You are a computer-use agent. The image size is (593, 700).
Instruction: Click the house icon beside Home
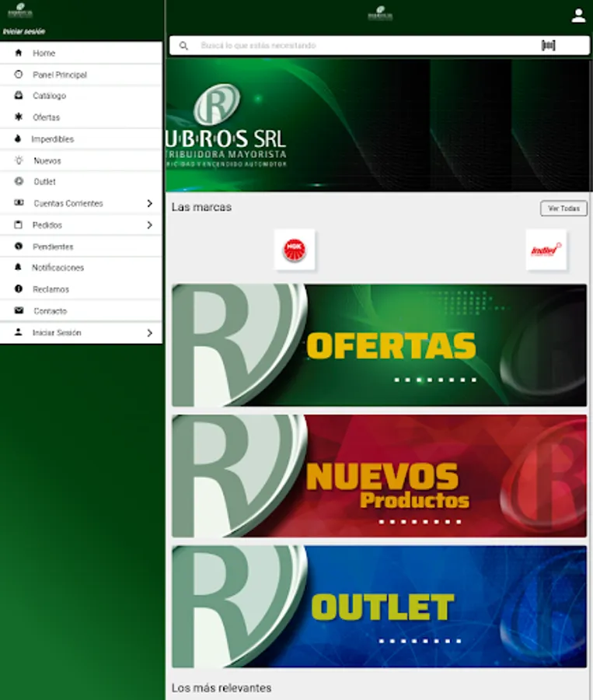click(x=19, y=53)
